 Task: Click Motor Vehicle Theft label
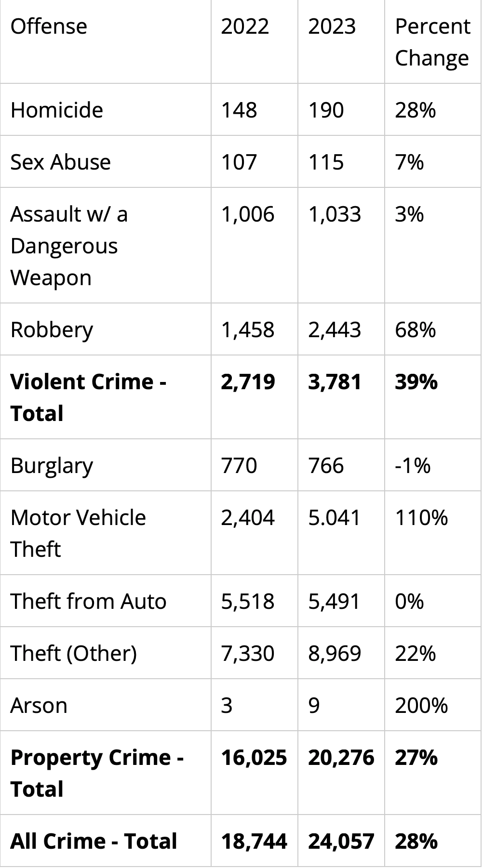[78, 533]
